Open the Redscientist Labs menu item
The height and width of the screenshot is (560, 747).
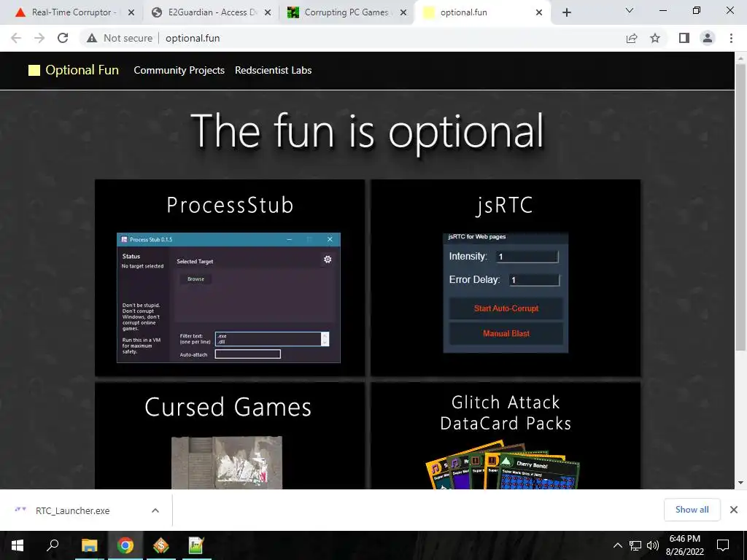[x=273, y=70]
